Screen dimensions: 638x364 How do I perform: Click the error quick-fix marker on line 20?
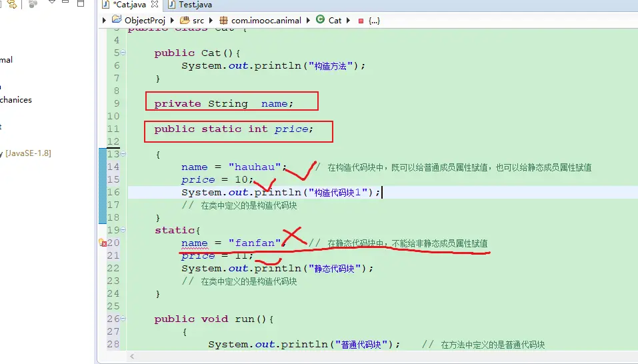[x=103, y=243]
